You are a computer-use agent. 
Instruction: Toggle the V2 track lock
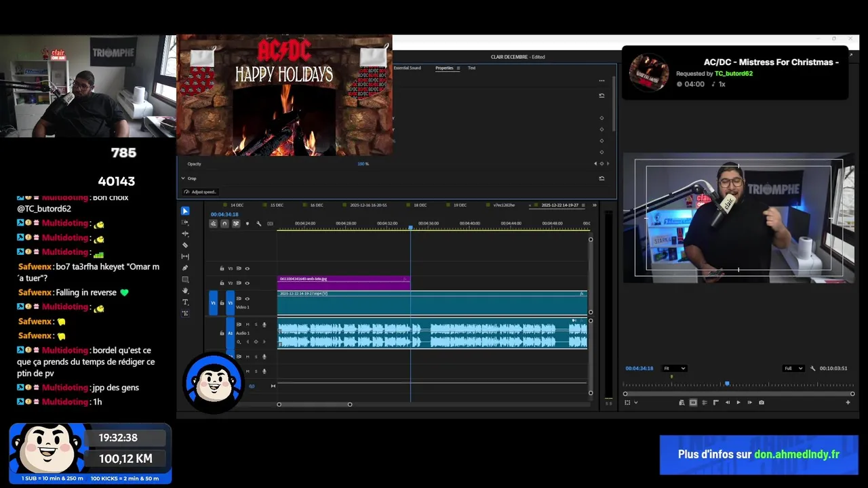[x=222, y=283]
